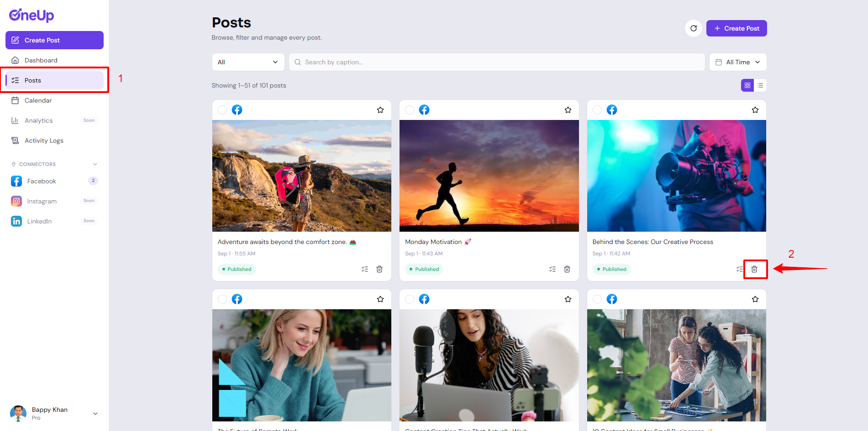Open details checklist icon on Monday Motivation post
Screen dimensions: 868x431
tap(552, 269)
